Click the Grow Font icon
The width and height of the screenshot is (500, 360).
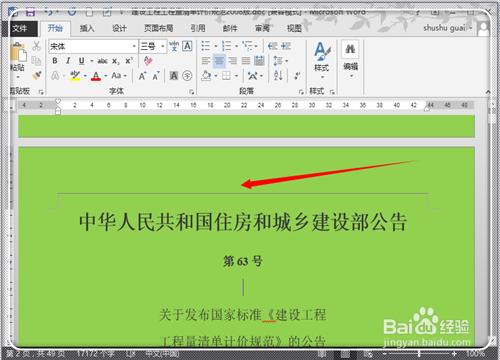click(x=142, y=76)
